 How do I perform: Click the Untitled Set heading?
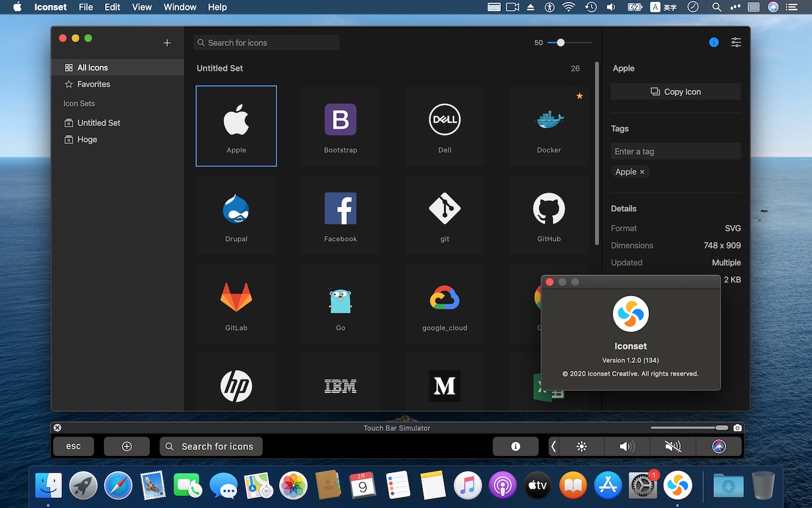click(220, 68)
